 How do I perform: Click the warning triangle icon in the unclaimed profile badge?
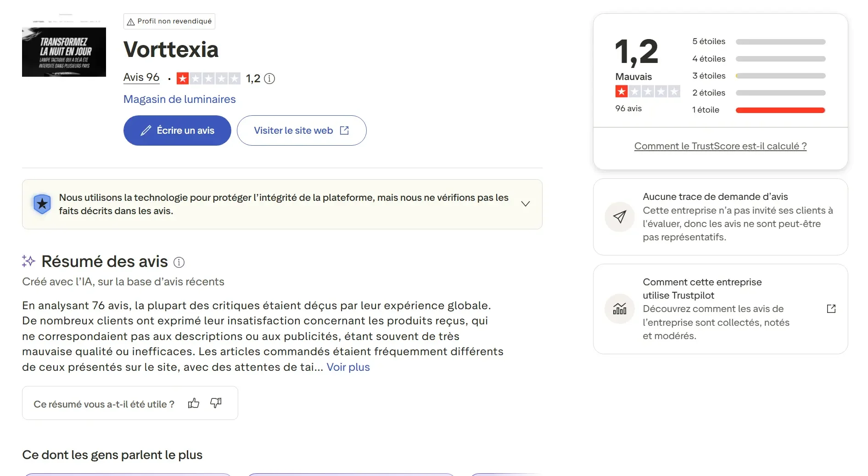pos(131,22)
